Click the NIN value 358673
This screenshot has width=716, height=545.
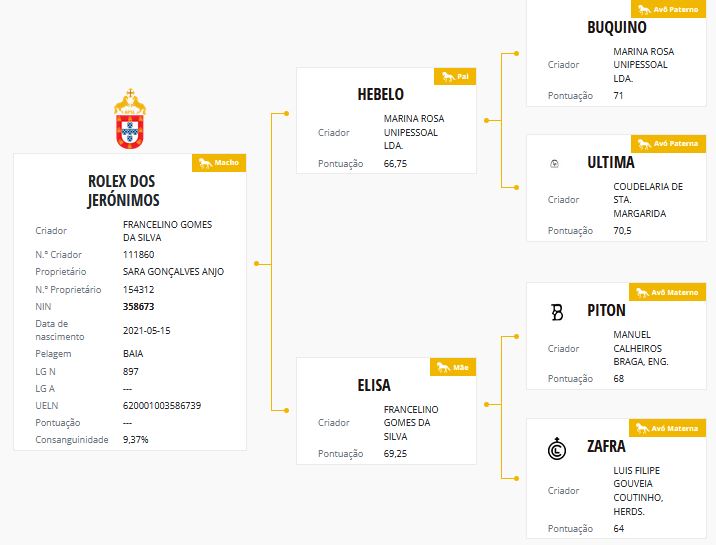[138, 307]
